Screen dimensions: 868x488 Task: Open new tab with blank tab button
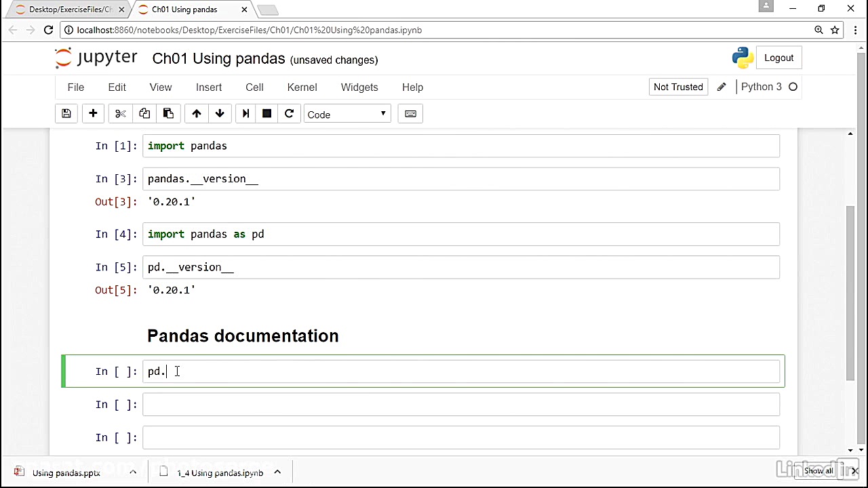[268, 9]
